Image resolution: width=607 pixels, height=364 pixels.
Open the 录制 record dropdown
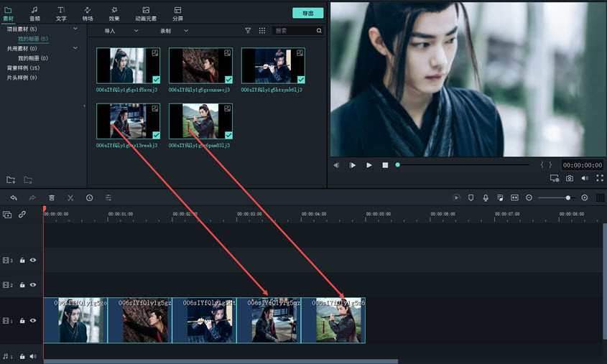coord(175,31)
